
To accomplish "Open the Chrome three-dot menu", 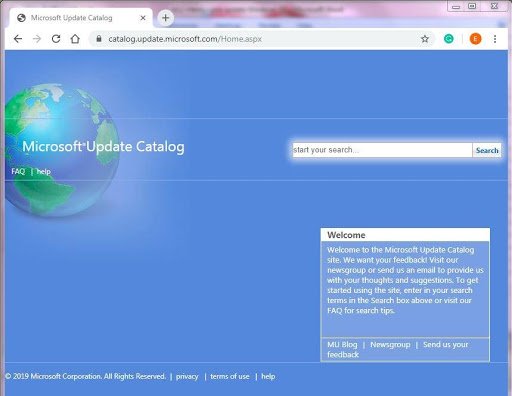I will click(495, 39).
